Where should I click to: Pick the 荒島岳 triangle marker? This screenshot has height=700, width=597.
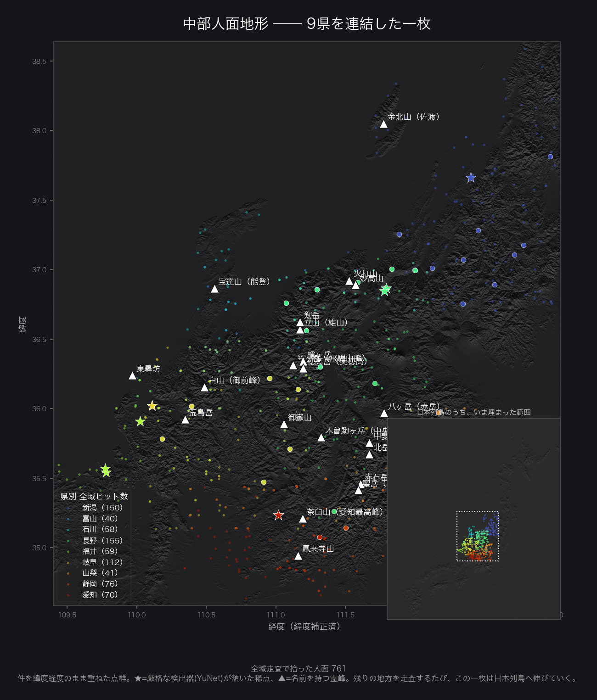186,420
